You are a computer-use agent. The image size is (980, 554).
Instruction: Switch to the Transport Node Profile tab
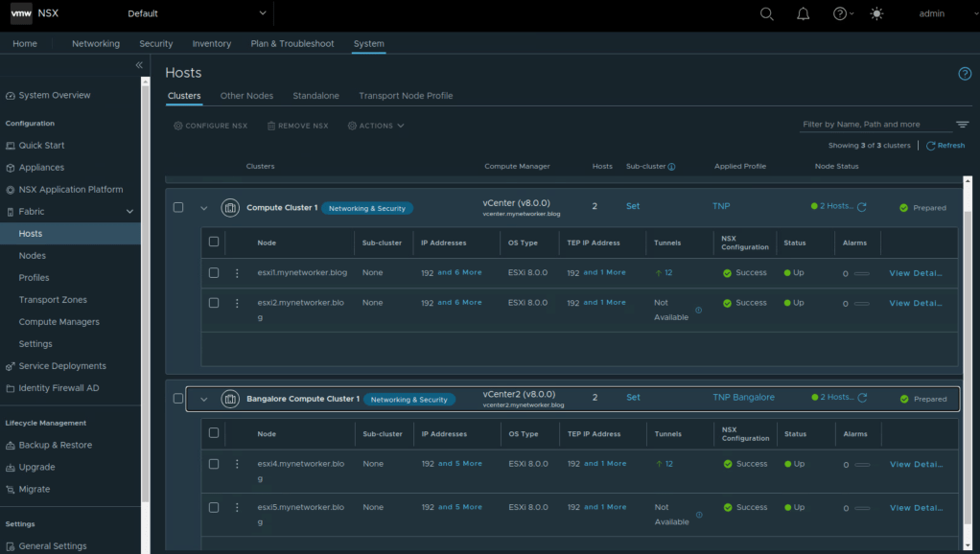pyautogui.click(x=406, y=96)
